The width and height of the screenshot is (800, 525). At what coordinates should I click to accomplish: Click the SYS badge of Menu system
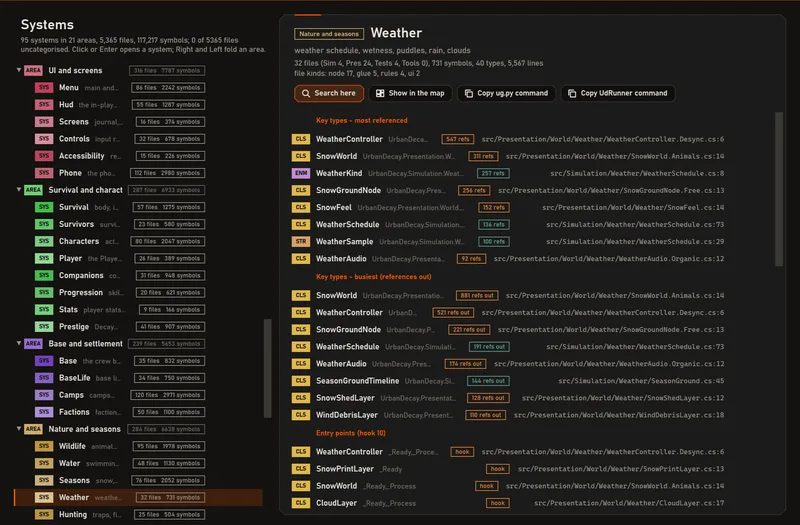[44, 88]
